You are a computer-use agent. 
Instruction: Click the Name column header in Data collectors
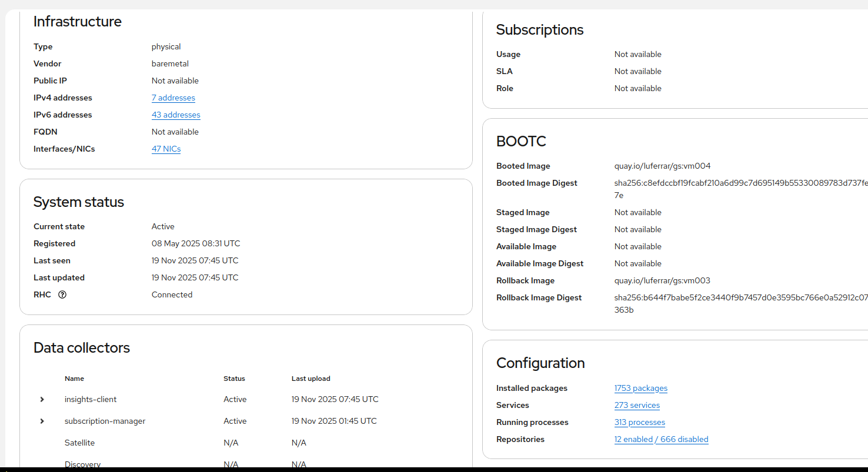coord(74,379)
